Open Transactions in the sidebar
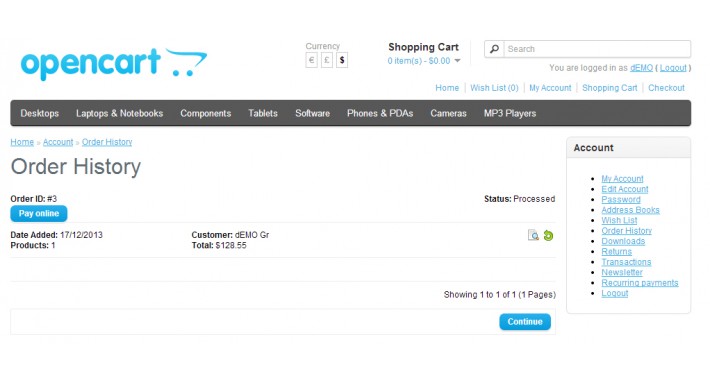This screenshot has width=710, height=380. click(626, 262)
